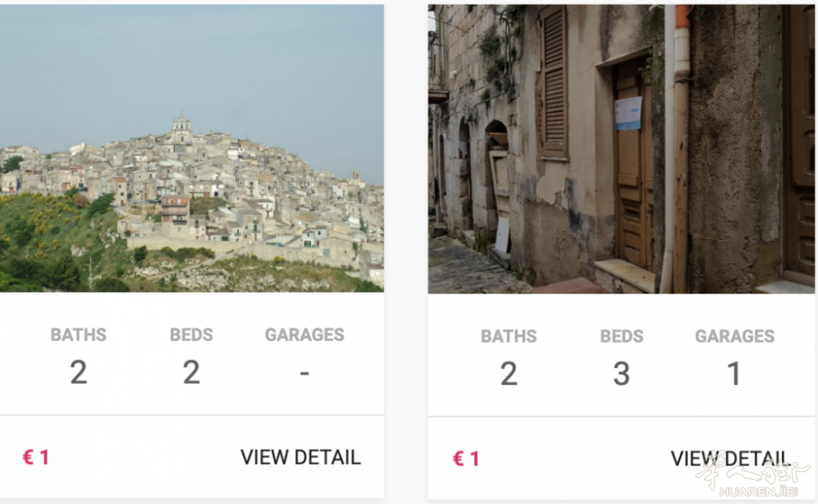The width and height of the screenshot is (818, 504).
Task: Open the hilltop town listing photo
Action: (192, 149)
